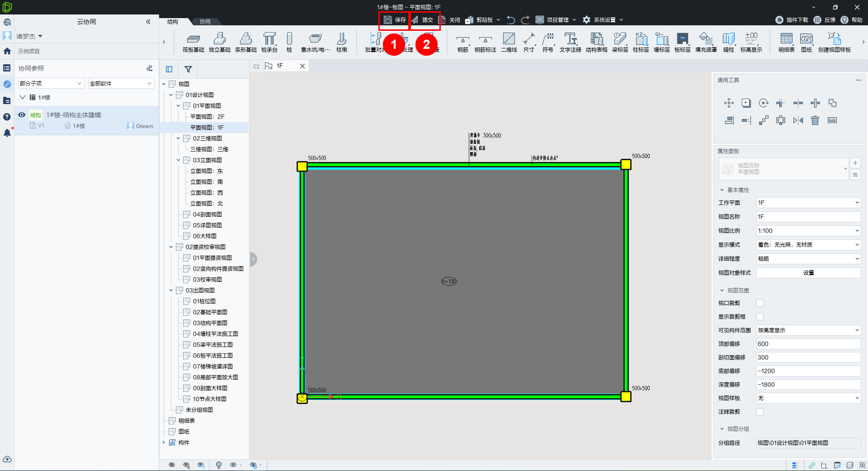Click the 保存 save button

(395, 20)
